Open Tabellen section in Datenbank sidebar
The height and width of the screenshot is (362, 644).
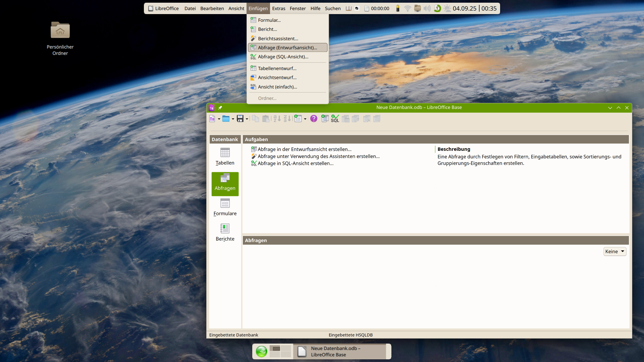(x=225, y=157)
